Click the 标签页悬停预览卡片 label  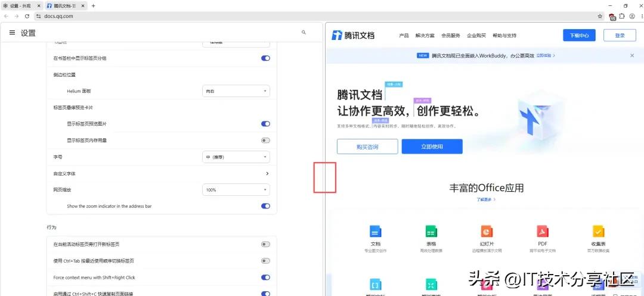(73, 107)
